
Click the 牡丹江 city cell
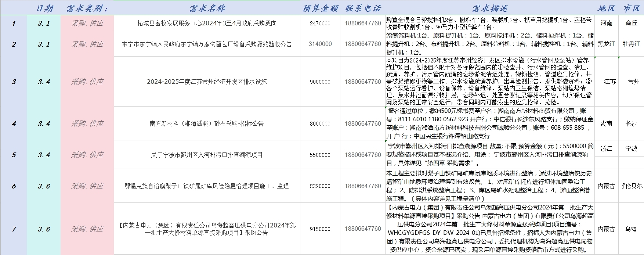631,44
